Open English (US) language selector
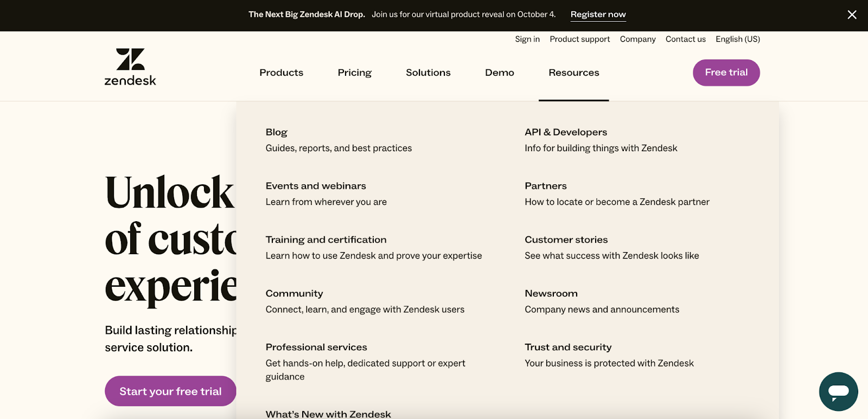868x419 pixels. pyautogui.click(x=738, y=39)
